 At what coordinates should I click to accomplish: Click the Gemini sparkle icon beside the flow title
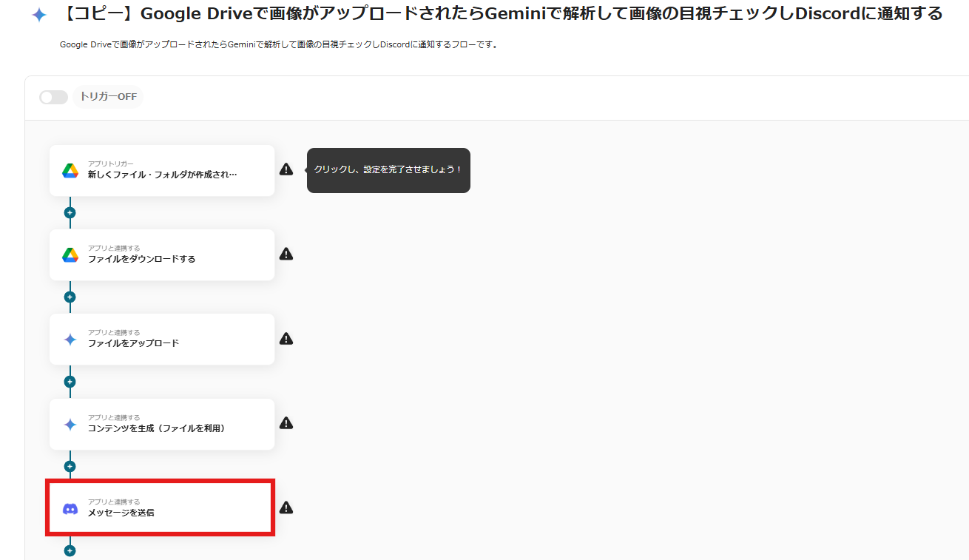click(x=39, y=16)
